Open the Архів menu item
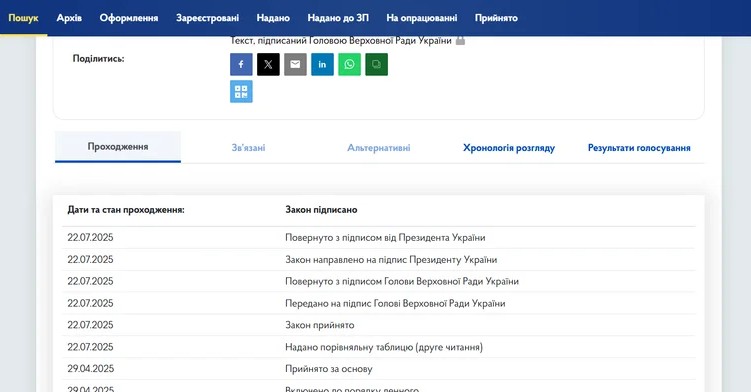This screenshot has height=392, width=751. click(x=69, y=18)
